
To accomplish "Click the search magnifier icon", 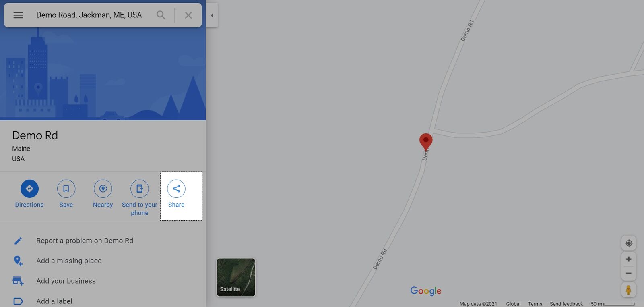I will 161,15.
